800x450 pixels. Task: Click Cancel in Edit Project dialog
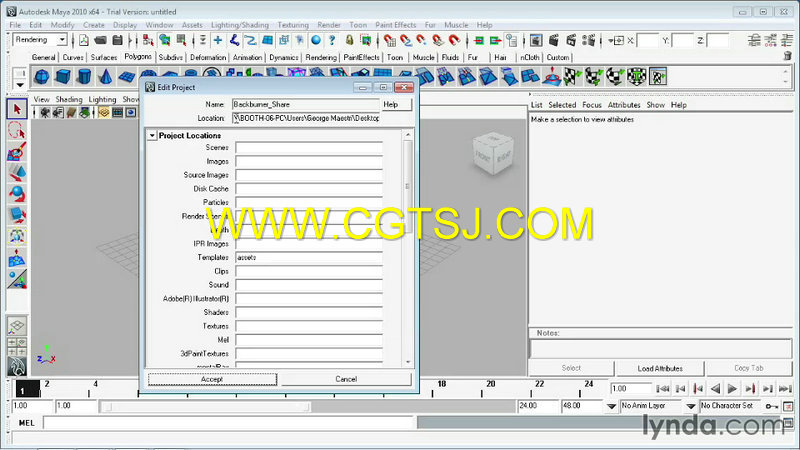[x=346, y=379]
